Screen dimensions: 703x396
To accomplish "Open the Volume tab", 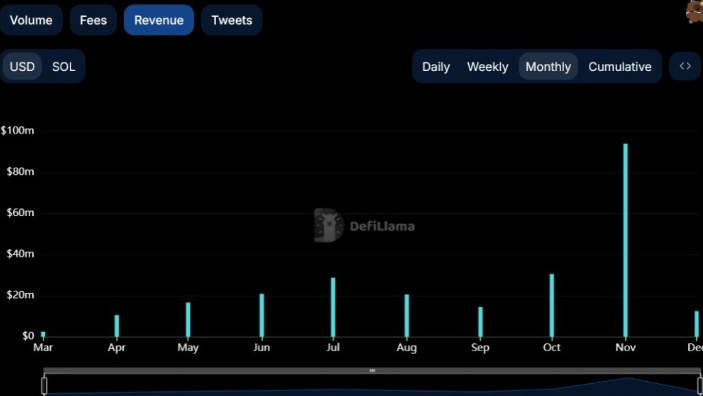I will (31, 20).
